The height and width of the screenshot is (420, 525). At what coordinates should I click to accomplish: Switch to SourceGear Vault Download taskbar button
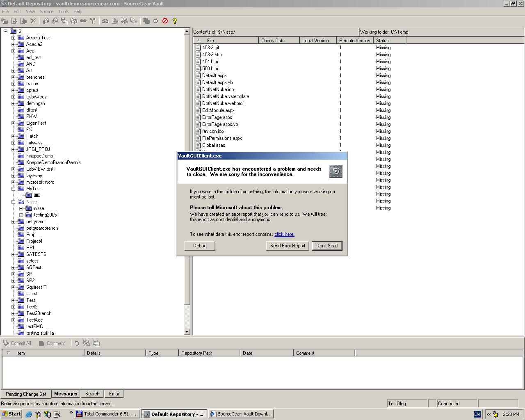241,414
